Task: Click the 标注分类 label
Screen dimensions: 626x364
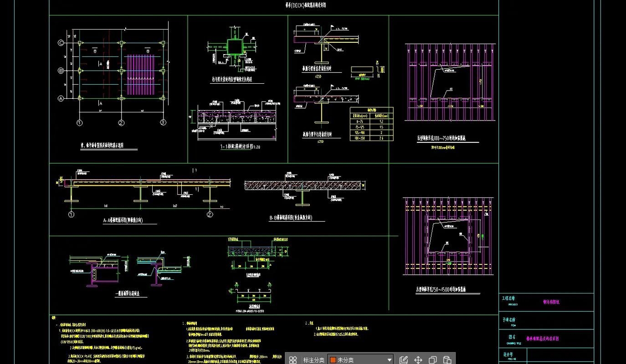Action: [314, 360]
